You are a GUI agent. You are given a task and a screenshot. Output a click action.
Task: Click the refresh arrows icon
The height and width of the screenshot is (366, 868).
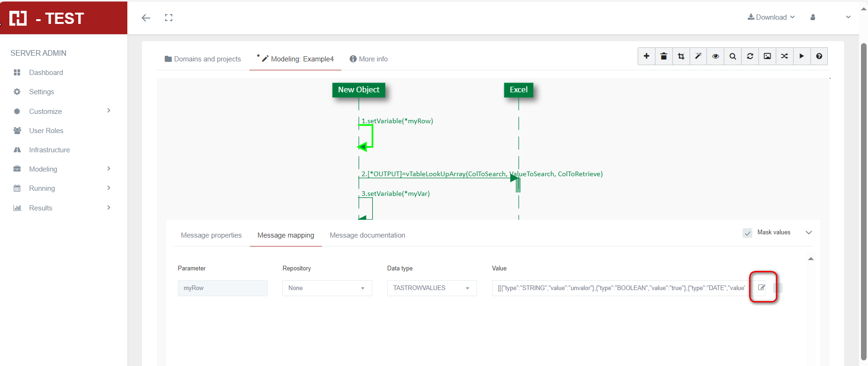[x=750, y=56]
